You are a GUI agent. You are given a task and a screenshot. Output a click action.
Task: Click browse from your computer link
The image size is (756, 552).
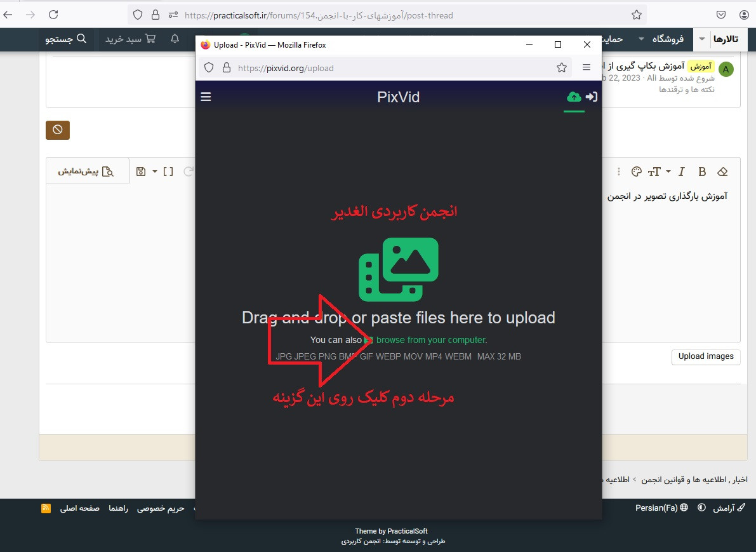pos(432,340)
